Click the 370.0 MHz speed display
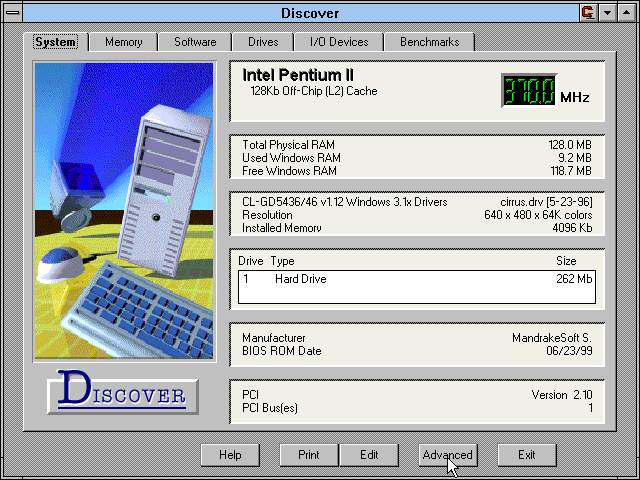640x480 pixels. pos(529,91)
